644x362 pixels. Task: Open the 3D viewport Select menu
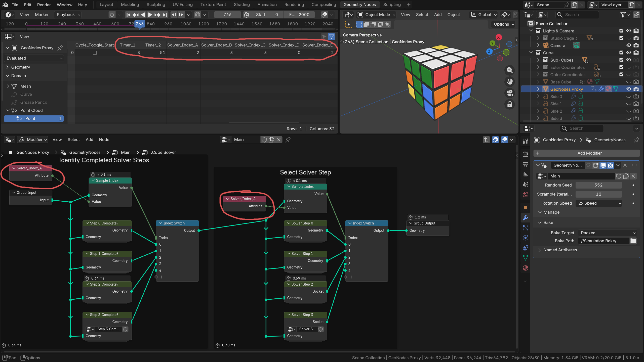pos(422,15)
